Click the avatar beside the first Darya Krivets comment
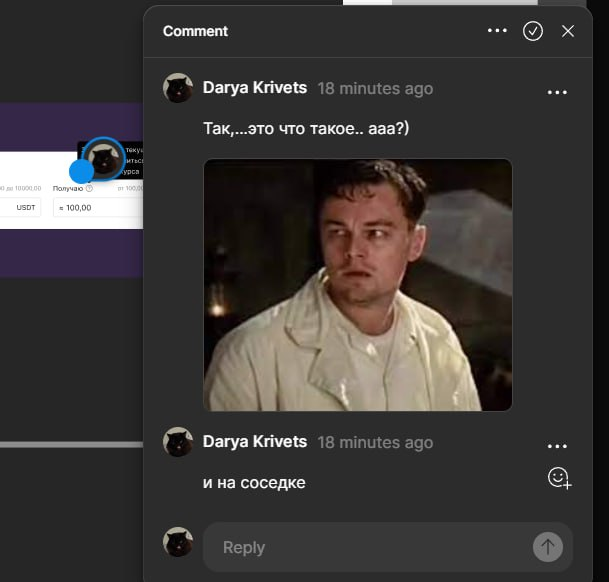 tap(178, 88)
